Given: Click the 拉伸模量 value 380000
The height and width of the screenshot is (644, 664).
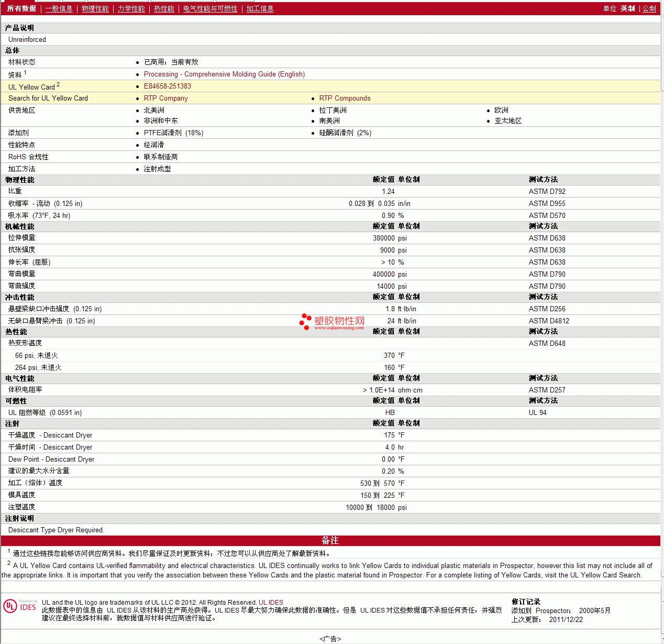Looking at the screenshot, I should pos(384,238).
